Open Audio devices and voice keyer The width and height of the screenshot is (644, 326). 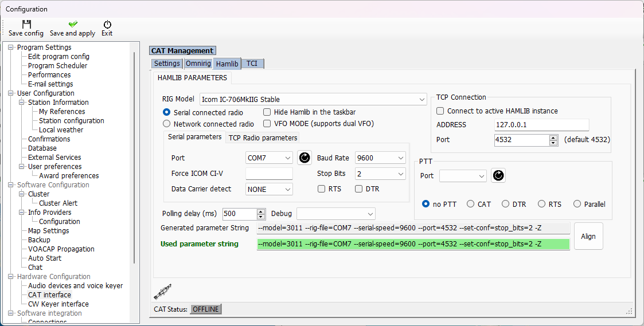point(75,286)
